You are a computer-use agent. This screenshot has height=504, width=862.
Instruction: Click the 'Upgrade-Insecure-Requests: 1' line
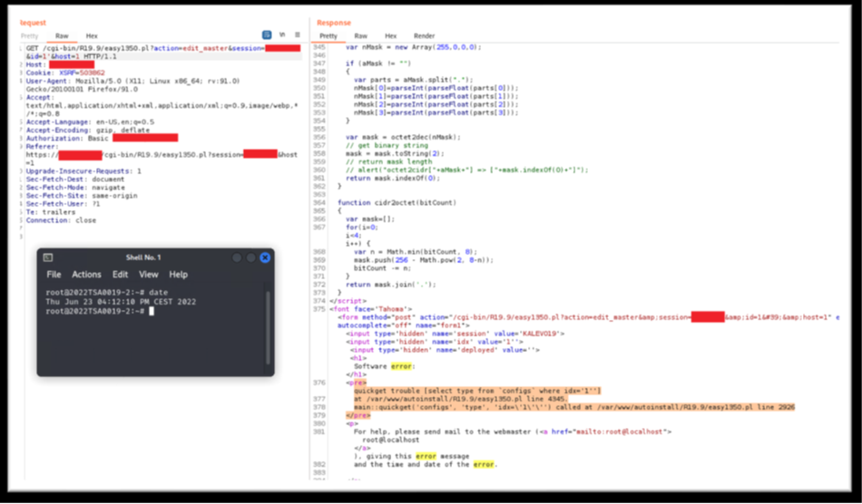click(83, 171)
